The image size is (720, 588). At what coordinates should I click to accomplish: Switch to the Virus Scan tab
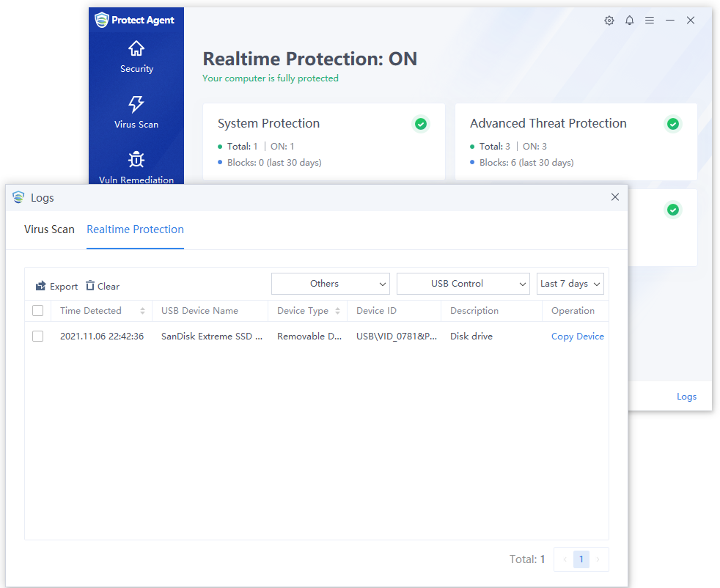point(49,229)
